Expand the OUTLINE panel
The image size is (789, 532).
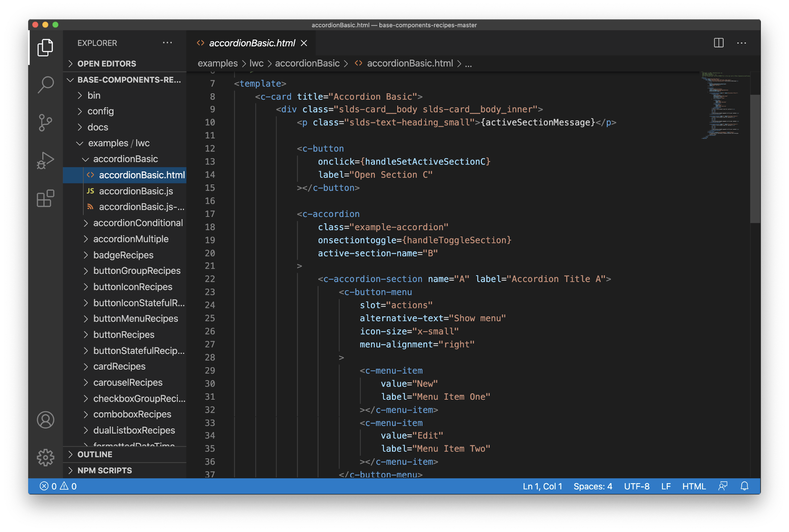point(95,454)
